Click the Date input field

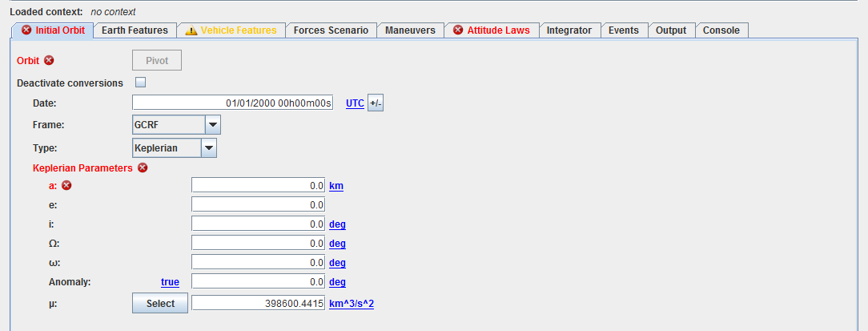pyautogui.click(x=232, y=103)
